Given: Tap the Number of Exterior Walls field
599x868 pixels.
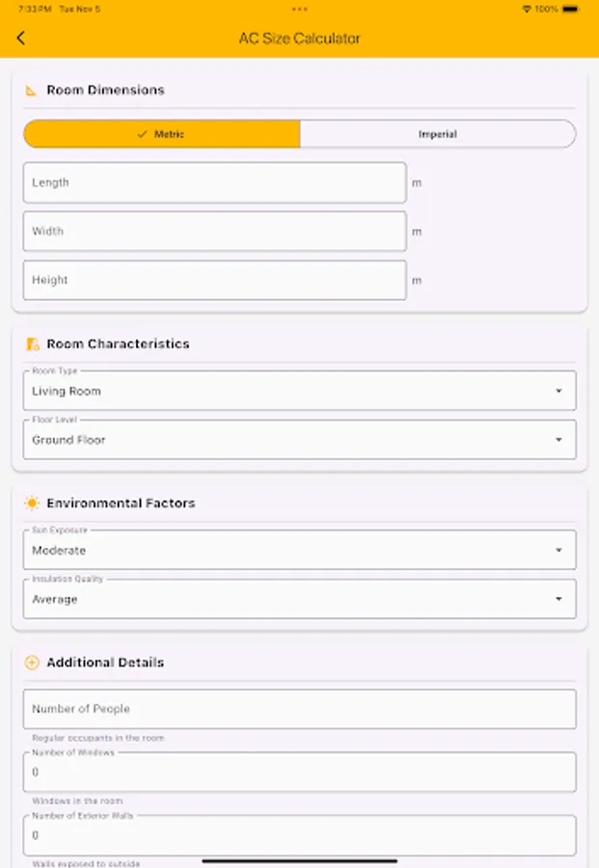Looking at the screenshot, I should point(299,835).
